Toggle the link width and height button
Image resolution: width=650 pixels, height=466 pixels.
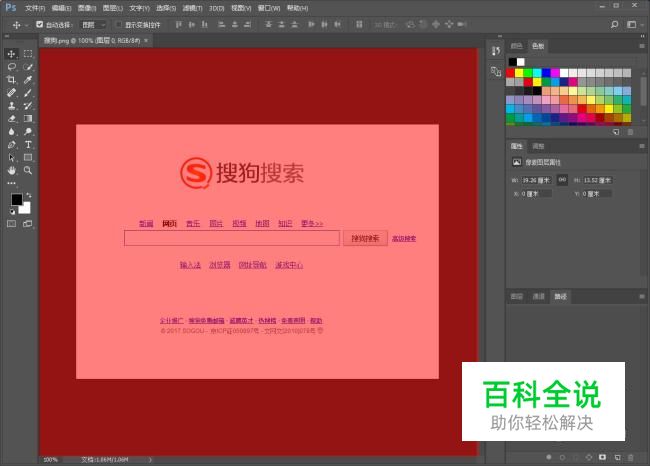tap(562, 180)
